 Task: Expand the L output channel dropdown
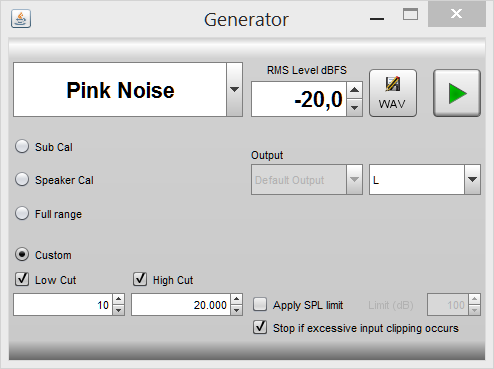[x=472, y=179]
